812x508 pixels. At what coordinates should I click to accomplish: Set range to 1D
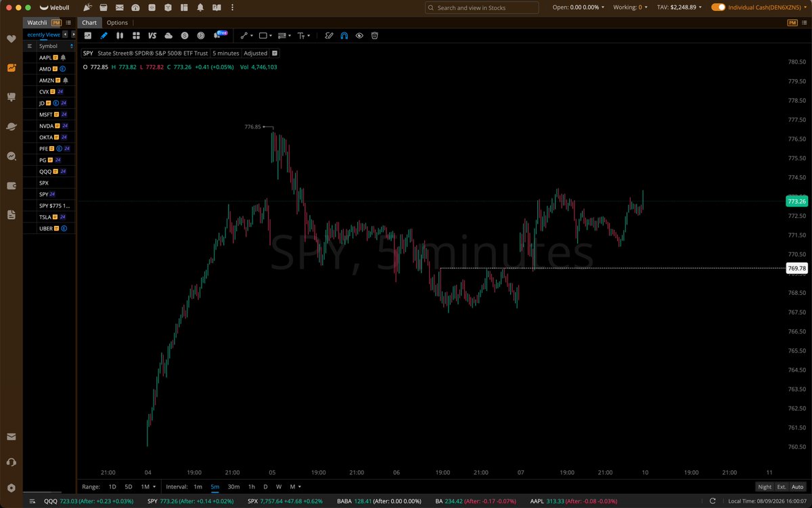click(112, 486)
